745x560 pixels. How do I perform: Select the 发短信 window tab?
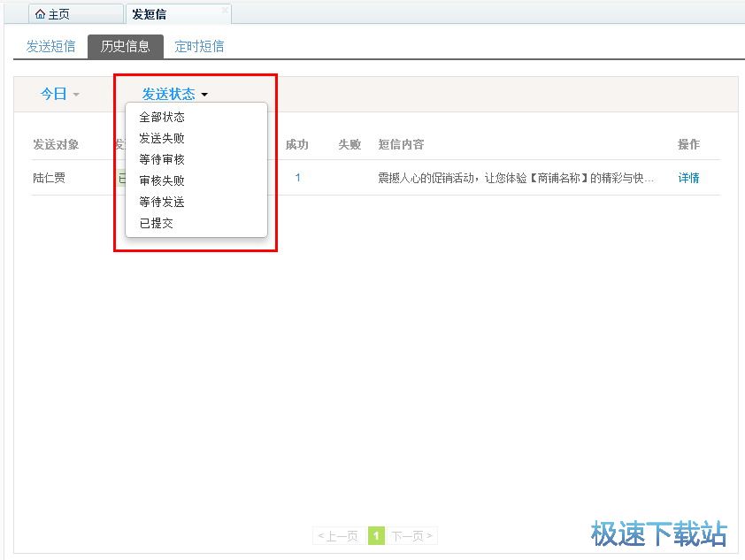[178, 14]
